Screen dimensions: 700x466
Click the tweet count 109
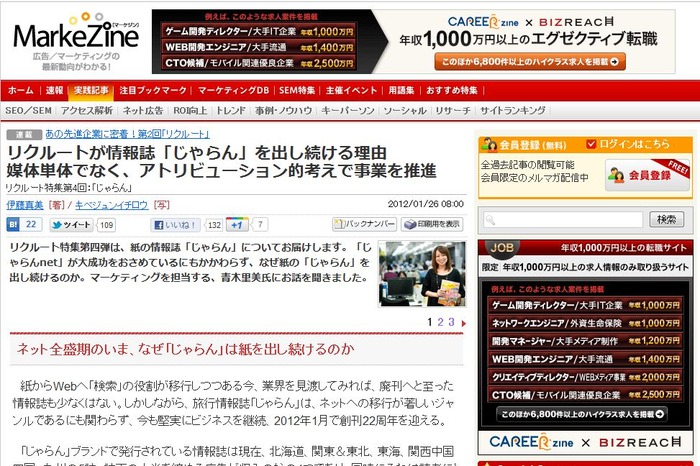106,225
